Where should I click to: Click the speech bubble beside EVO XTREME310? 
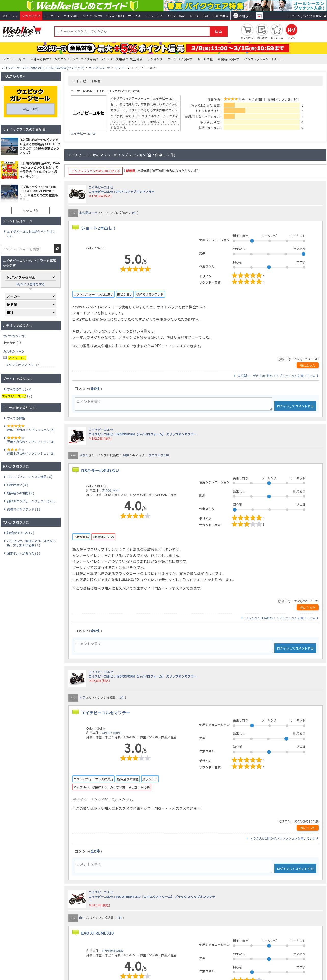tap(75, 932)
